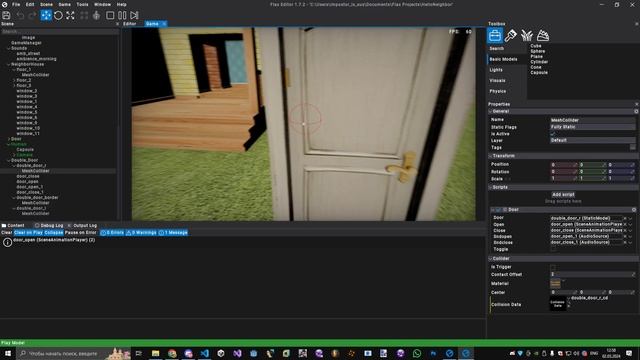Clear the Sndopen reference field
This screenshot has width=640, height=360.
[x=625, y=236]
